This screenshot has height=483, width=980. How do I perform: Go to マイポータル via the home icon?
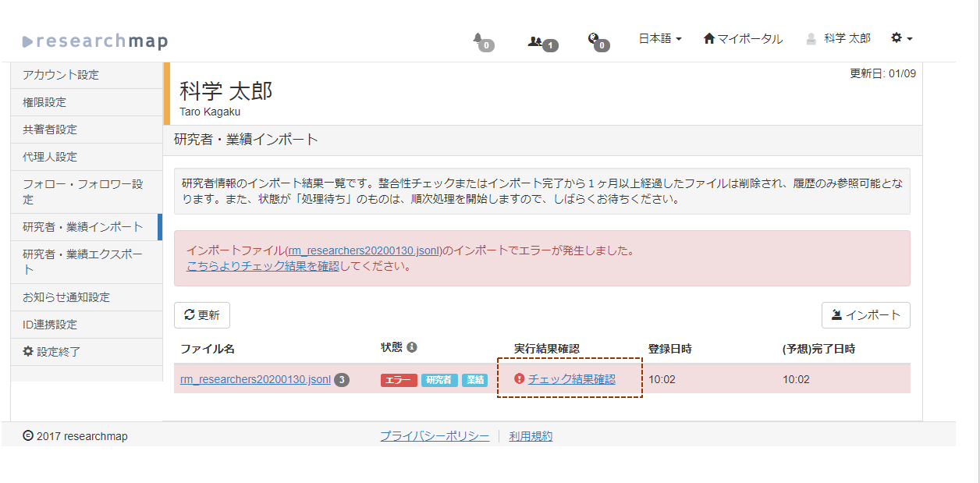tap(709, 37)
